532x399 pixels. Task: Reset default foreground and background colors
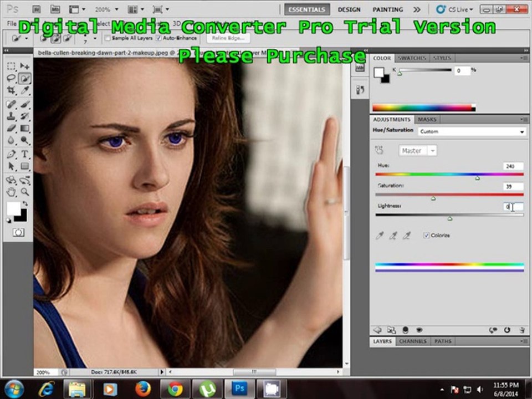(8, 221)
